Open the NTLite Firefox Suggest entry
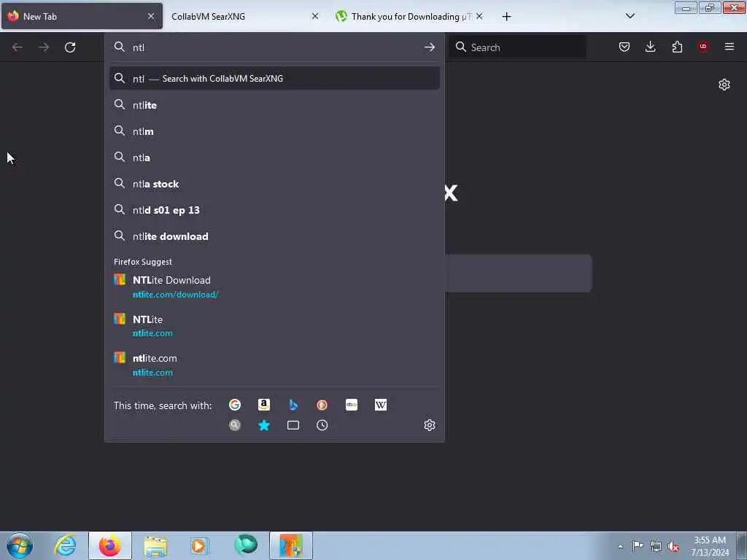The width and height of the screenshot is (747, 560). 274,326
